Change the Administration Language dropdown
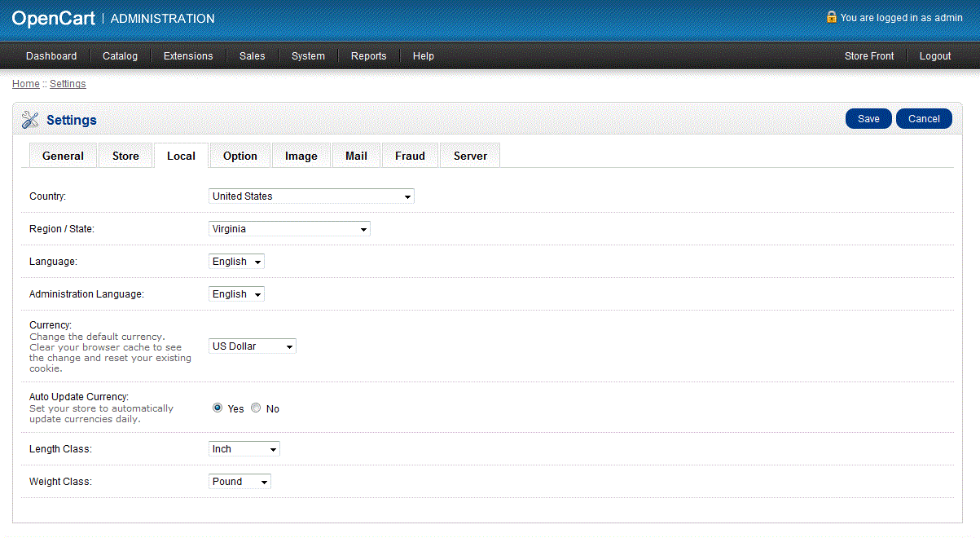This screenshot has height=538, width=980. 236,294
